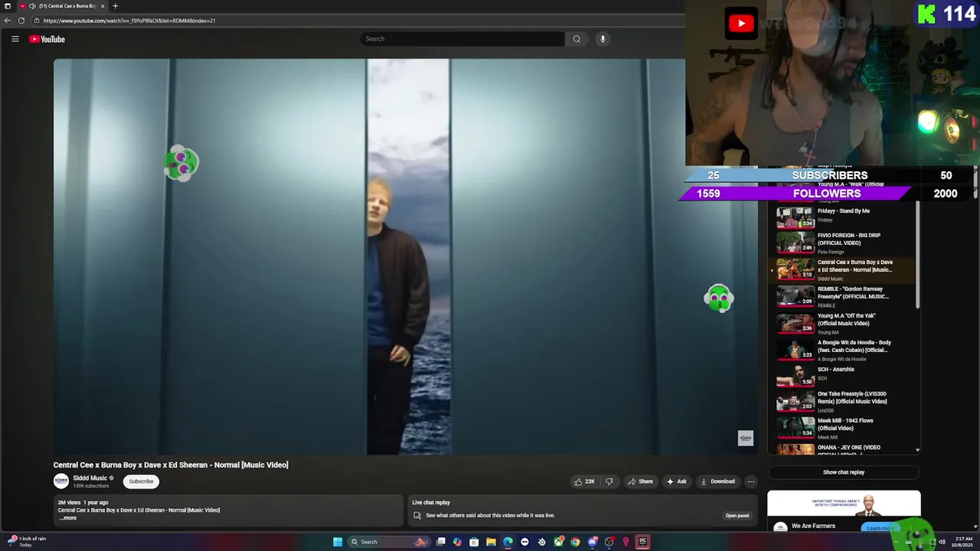The image size is (980, 551).
Task: Click the Ask button
Action: (676, 481)
